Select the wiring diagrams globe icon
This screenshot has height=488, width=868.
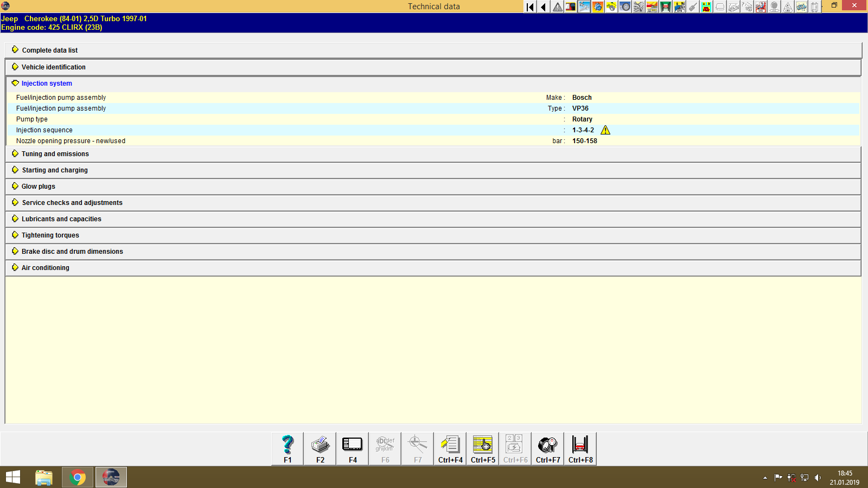pos(597,7)
